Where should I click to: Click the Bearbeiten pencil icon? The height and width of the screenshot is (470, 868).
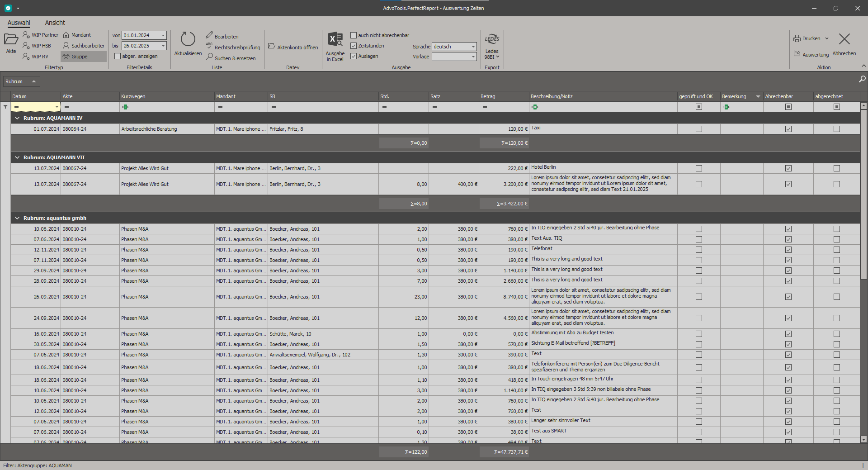tap(209, 35)
